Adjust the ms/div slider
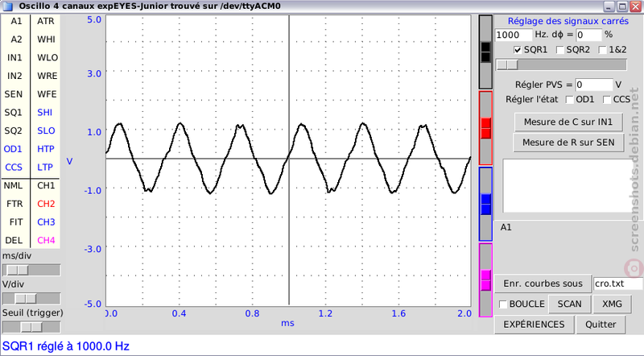644x356 pixels. pyautogui.click(x=31, y=270)
